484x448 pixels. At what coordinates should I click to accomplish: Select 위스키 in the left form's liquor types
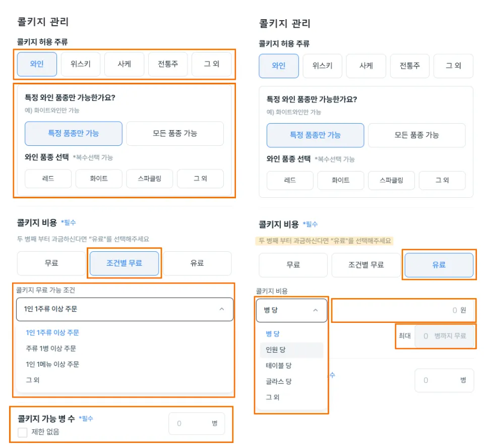pyautogui.click(x=81, y=65)
